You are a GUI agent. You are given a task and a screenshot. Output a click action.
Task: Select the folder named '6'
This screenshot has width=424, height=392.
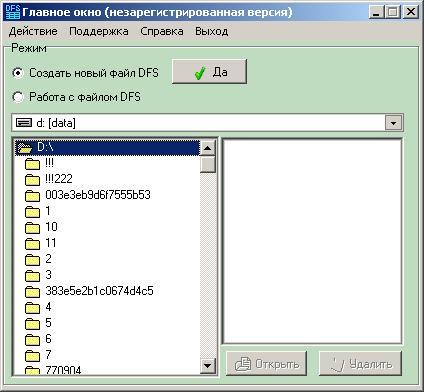[x=49, y=339]
